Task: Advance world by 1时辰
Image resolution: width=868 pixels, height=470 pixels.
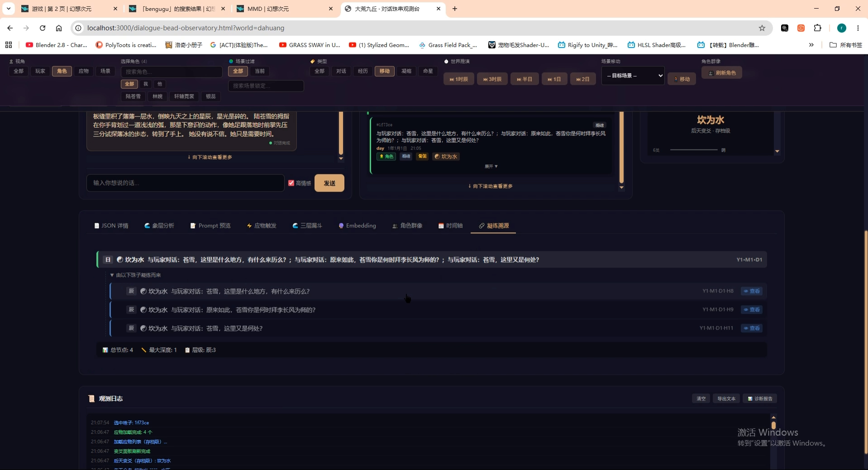Action: point(459,79)
